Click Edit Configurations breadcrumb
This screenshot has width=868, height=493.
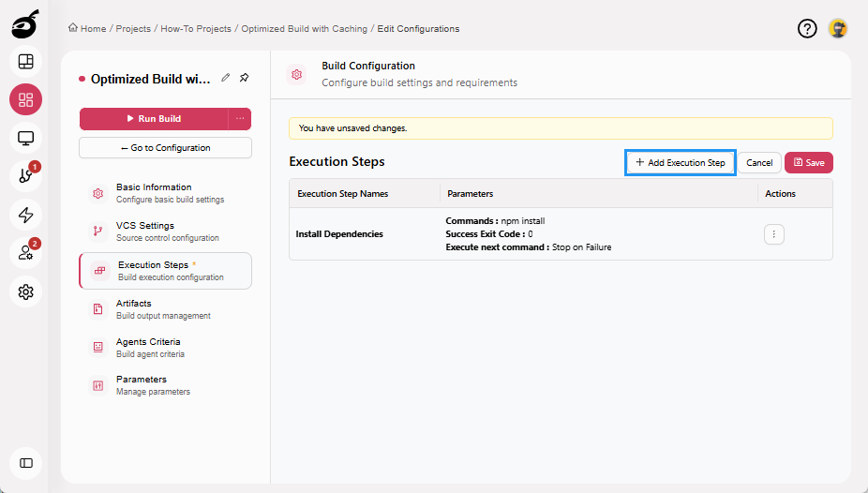tap(418, 29)
